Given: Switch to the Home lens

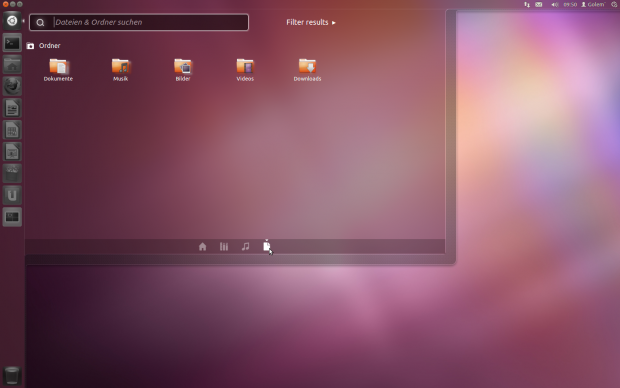Looking at the screenshot, I should 202,247.
